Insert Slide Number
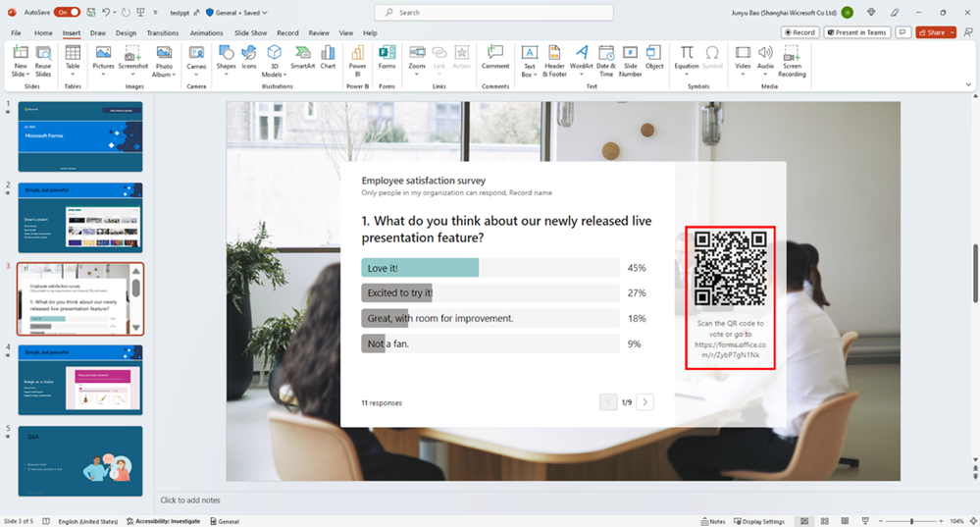980x527 pixels. pyautogui.click(x=630, y=61)
